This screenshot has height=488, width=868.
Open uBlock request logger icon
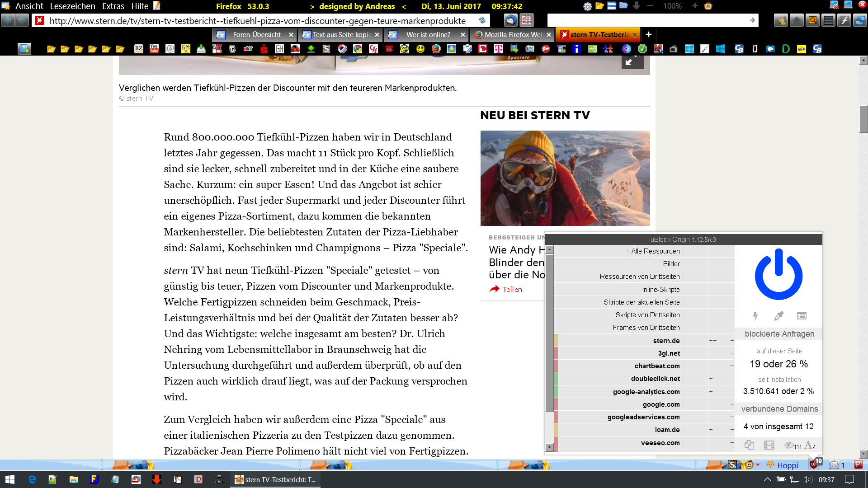pyautogui.click(x=802, y=316)
